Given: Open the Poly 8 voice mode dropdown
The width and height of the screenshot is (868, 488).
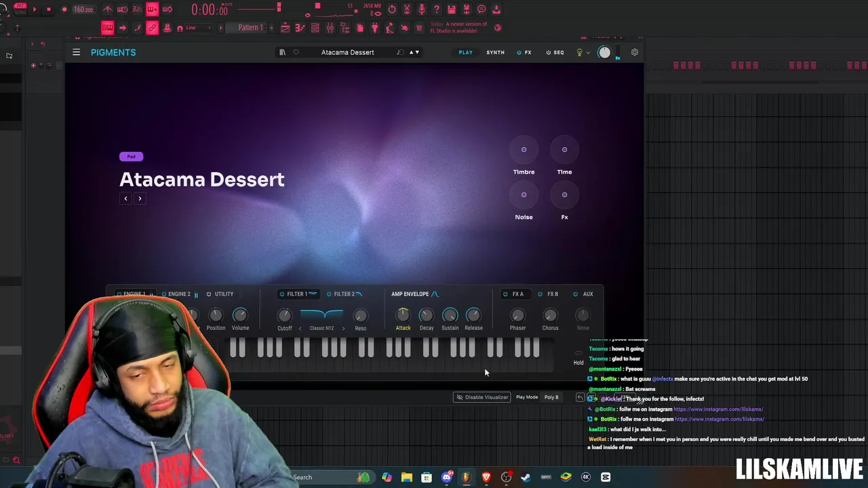Looking at the screenshot, I should (x=551, y=397).
